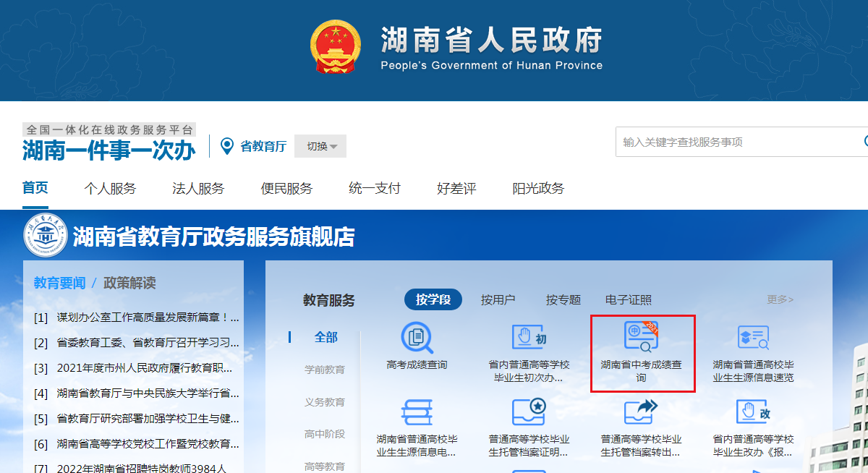Select the 按专题 filter tab

[x=563, y=299]
